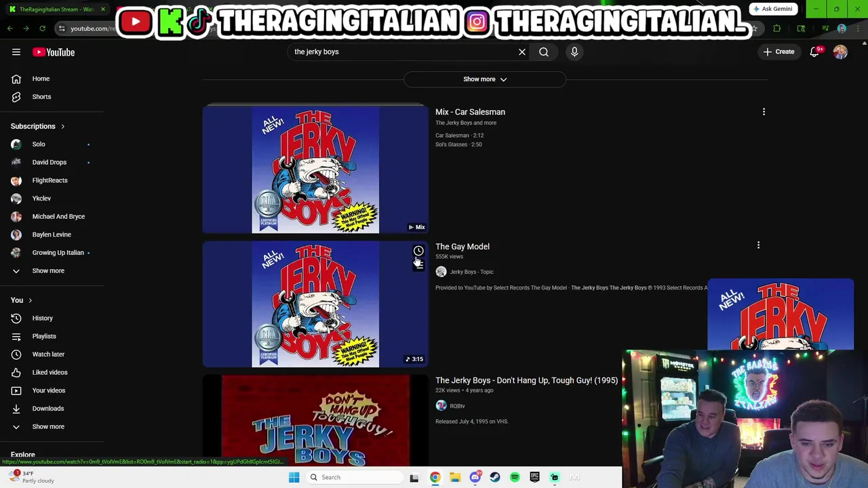
Task: Click the RQBtv channel name
Action: tap(457, 406)
